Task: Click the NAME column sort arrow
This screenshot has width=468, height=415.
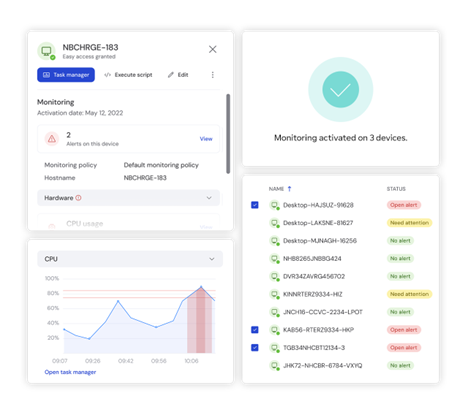Action: coord(289,189)
